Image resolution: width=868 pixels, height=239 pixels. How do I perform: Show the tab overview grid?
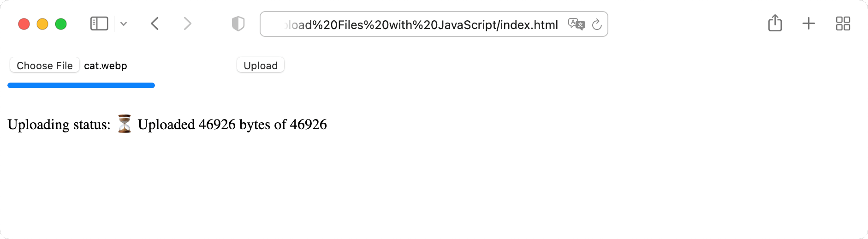[843, 24]
